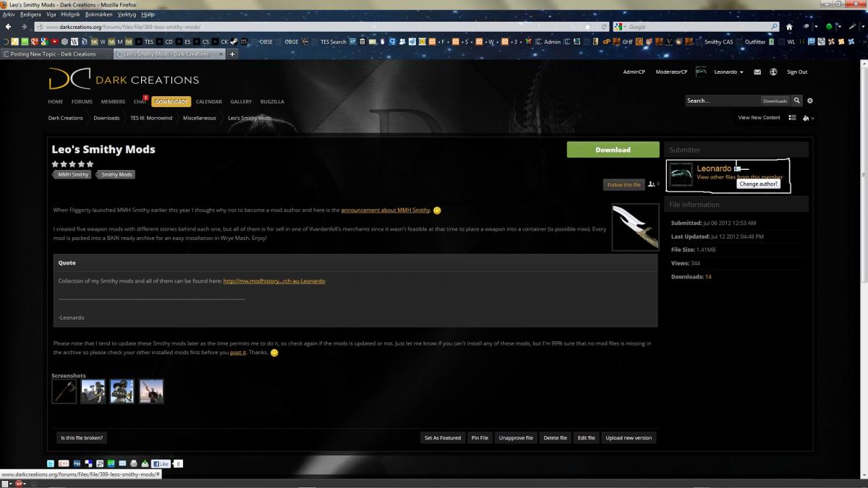
Task: Click the browser address bar
Action: pyautogui.click(x=311, y=27)
